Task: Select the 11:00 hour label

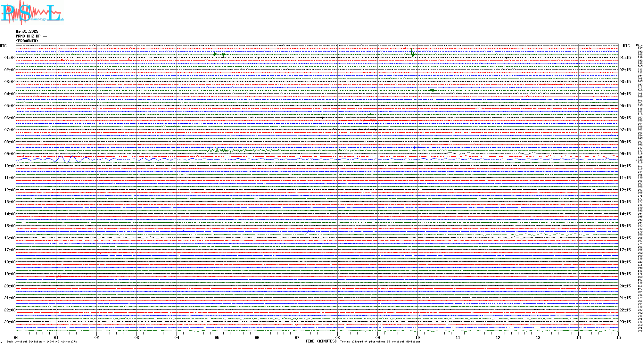Action: [x=10, y=178]
